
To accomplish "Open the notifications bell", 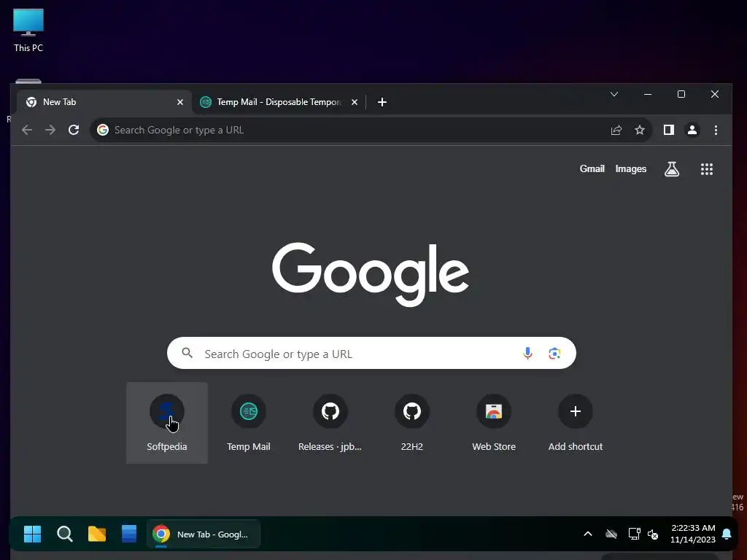I will coord(727,534).
